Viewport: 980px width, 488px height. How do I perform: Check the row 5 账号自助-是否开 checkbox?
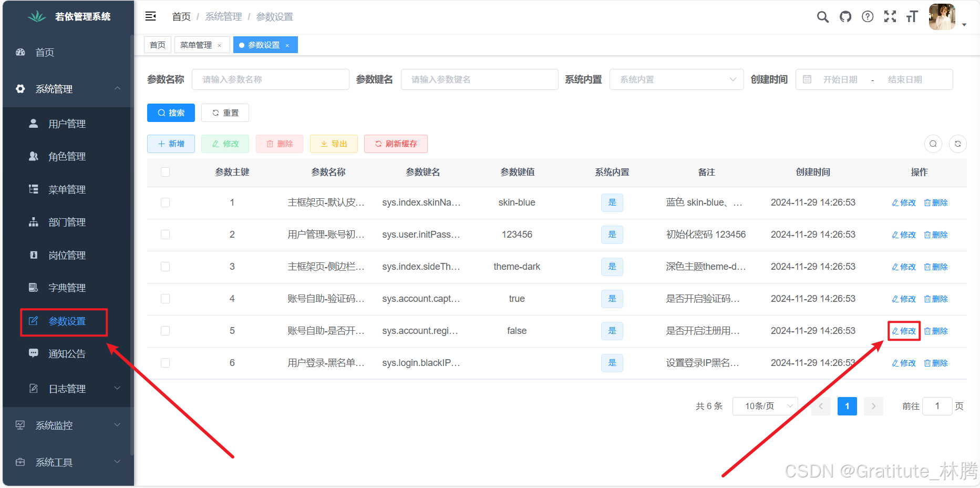165,331
